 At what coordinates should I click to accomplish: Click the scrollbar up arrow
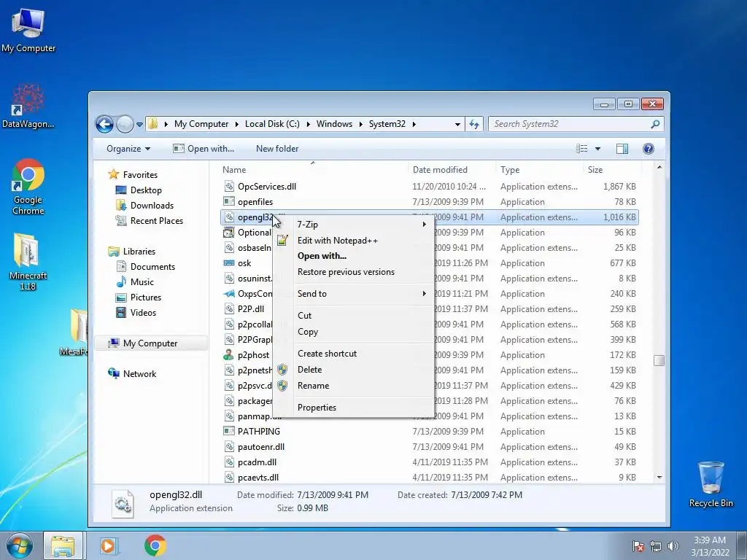pyautogui.click(x=659, y=167)
